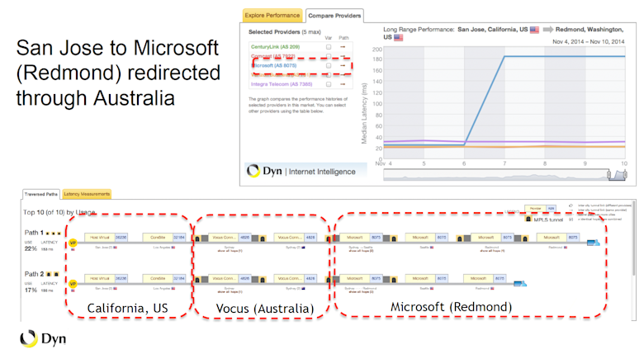
Task: Select the Traversed Paths tab
Action: tap(41, 194)
